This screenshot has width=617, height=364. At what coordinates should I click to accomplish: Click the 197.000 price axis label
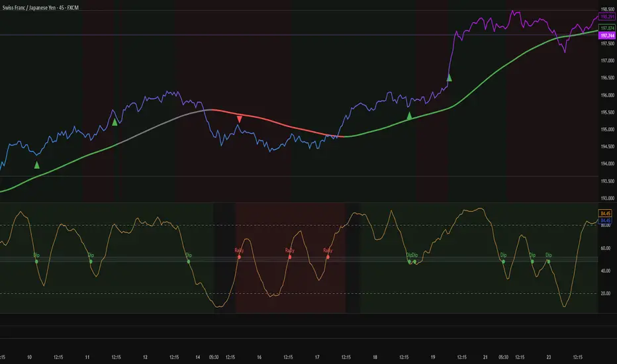[607, 61]
